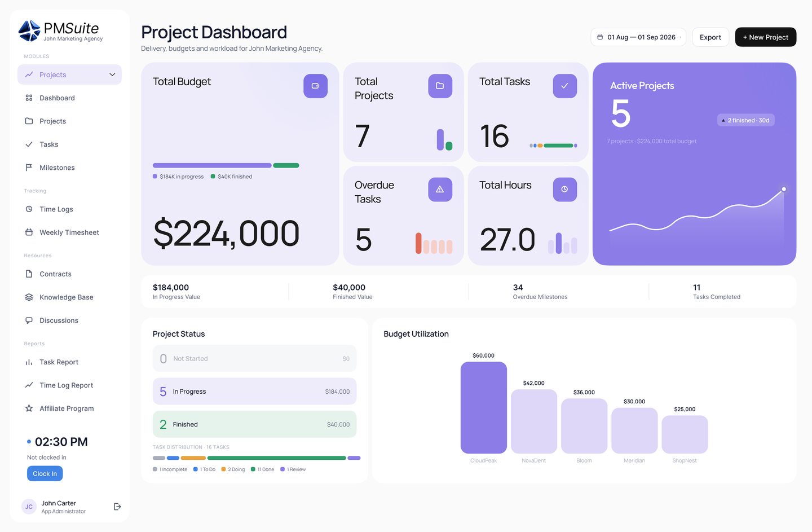Click the purple in-progress budget bar
The width and height of the screenshot is (812, 532).
click(x=212, y=165)
